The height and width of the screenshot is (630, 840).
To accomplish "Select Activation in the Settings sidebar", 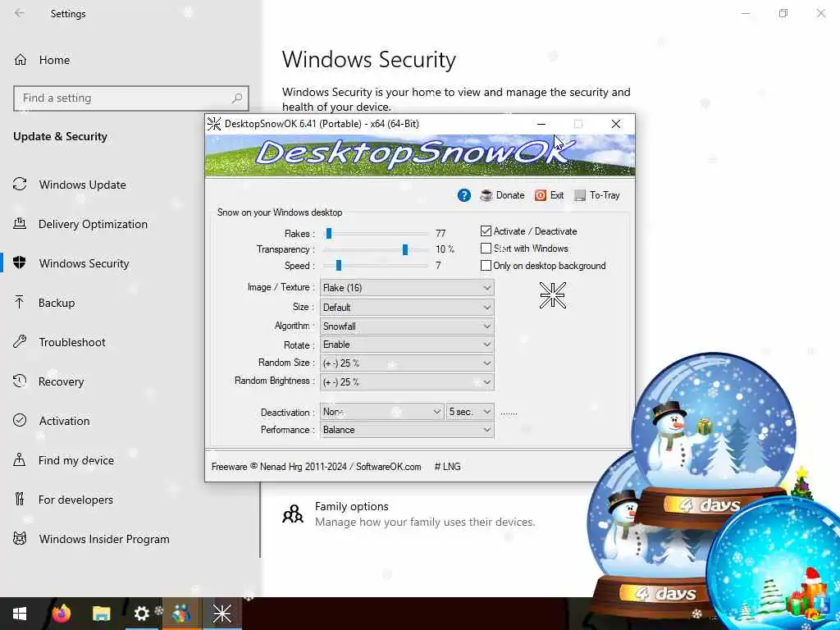I will [x=64, y=421].
